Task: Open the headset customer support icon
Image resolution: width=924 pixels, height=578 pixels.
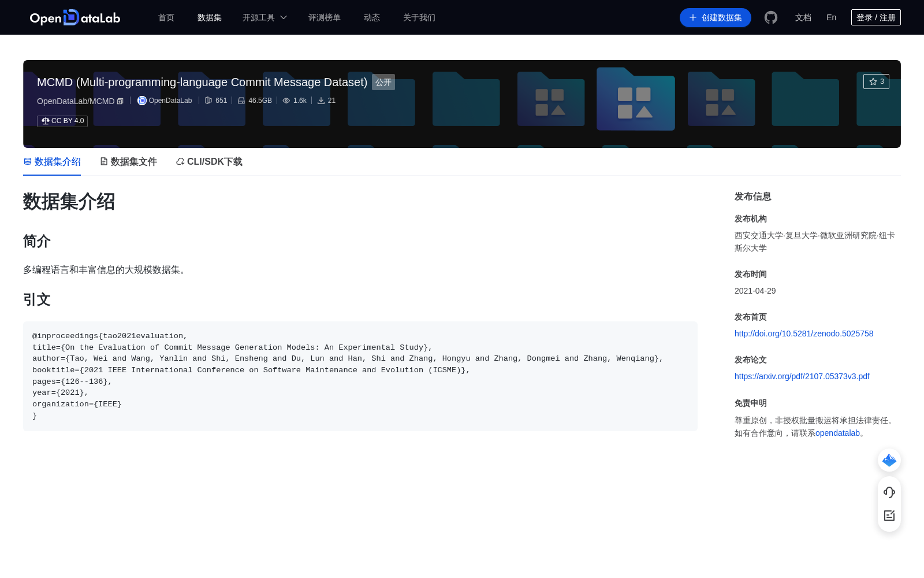Action: click(x=889, y=492)
